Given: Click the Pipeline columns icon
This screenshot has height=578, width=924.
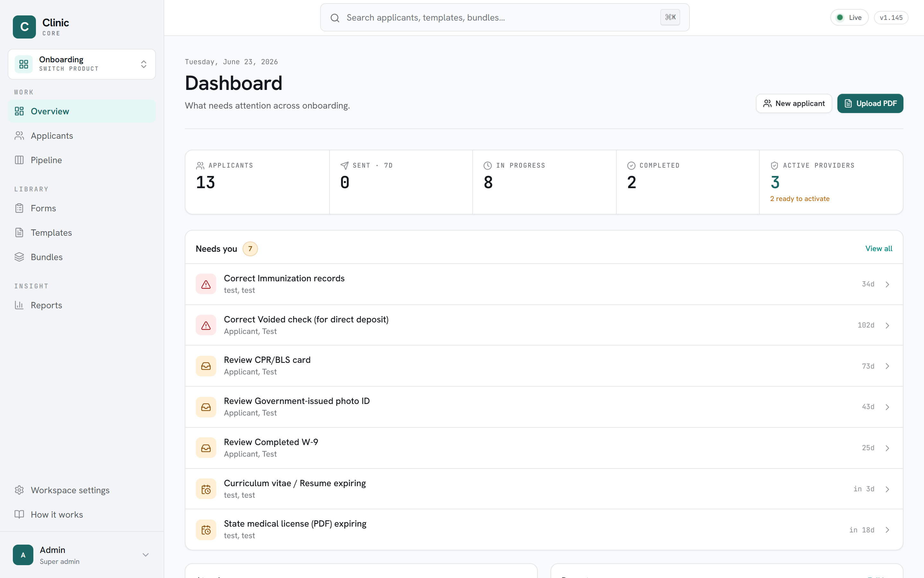Looking at the screenshot, I should (19, 160).
